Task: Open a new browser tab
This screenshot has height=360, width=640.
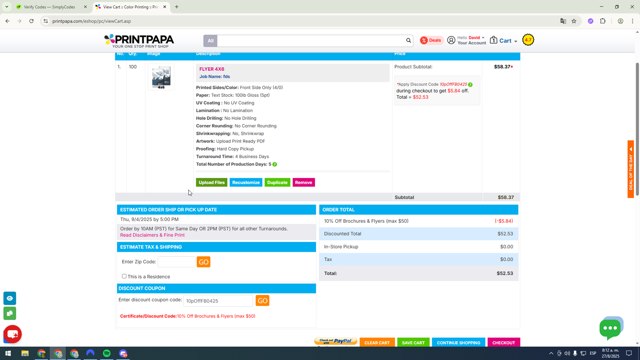Action: point(177,7)
